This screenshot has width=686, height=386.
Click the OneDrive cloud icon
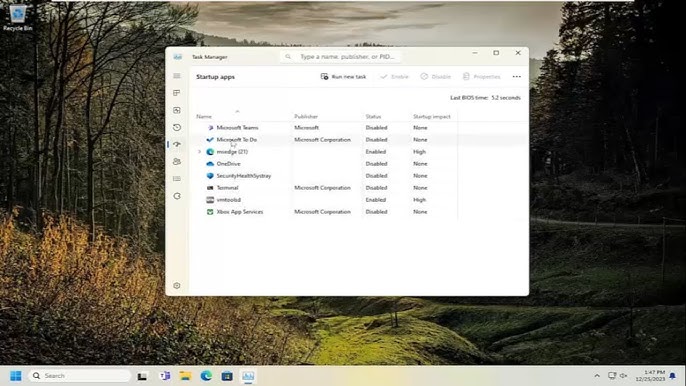click(210, 164)
